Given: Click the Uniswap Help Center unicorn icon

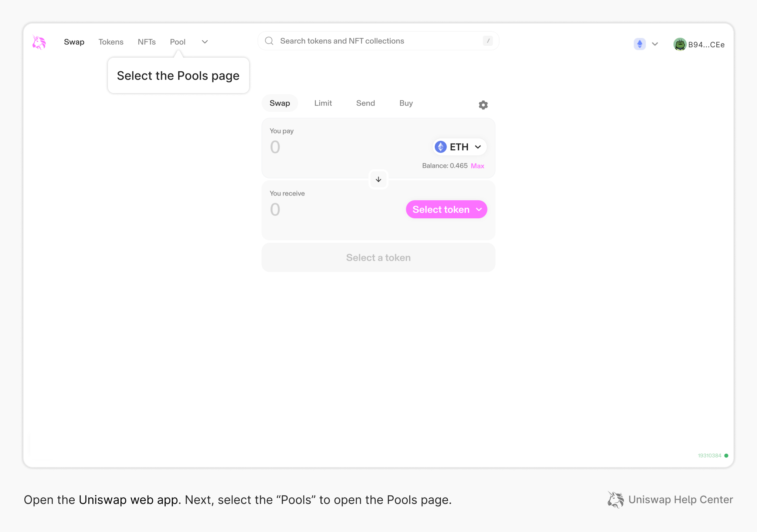Looking at the screenshot, I should coord(615,499).
